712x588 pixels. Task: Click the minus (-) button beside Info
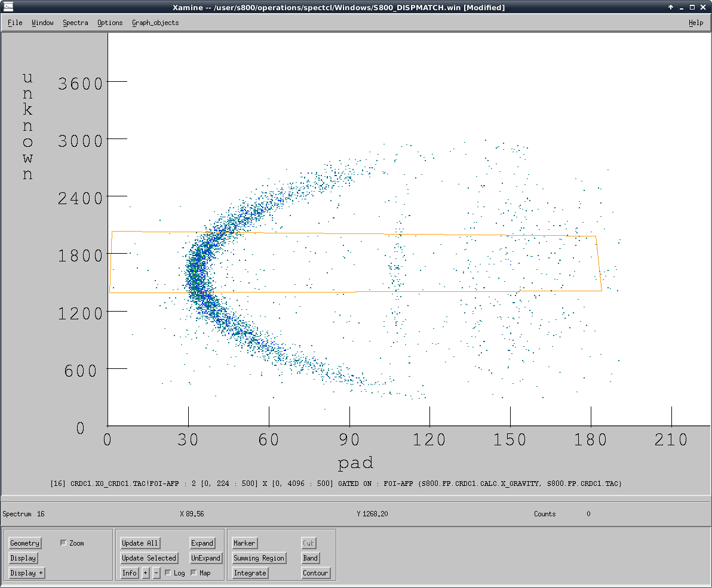[x=156, y=573]
